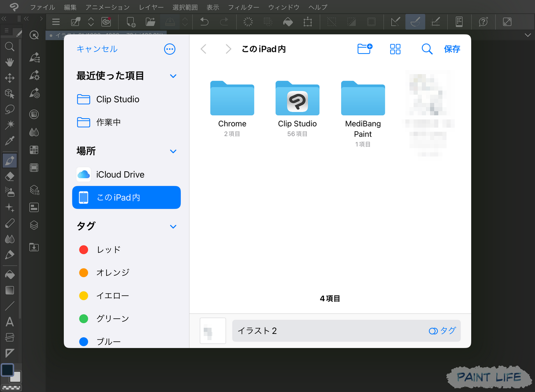
Task: Toggle the grid view layout
Action: tap(395, 49)
